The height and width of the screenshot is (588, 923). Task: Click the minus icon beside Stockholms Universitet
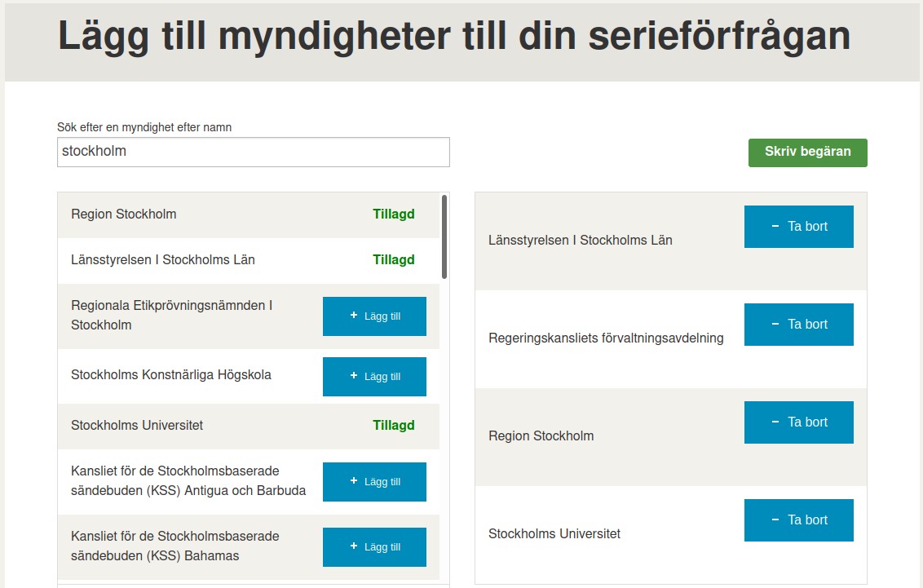coord(775,519)
